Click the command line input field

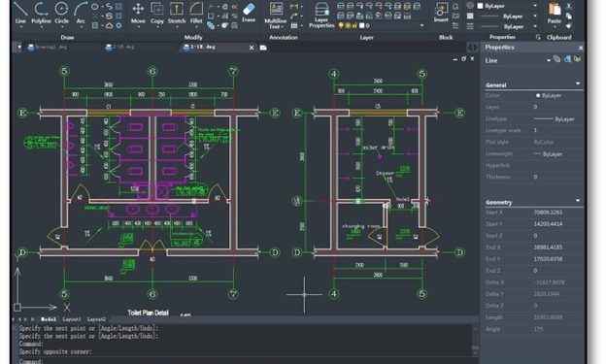[x=245, y=361]
